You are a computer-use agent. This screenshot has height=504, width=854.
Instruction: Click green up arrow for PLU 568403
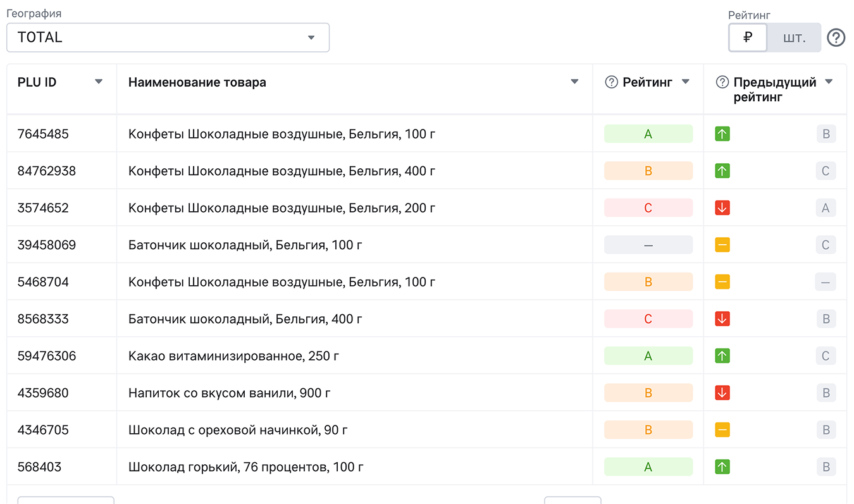[x=722, y=467]
